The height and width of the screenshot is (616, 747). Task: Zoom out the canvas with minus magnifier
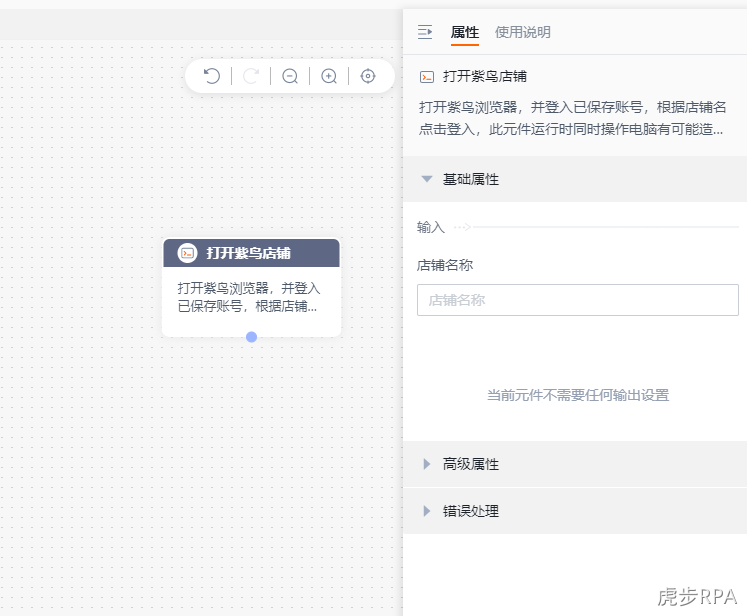click(x=290, y=76)
